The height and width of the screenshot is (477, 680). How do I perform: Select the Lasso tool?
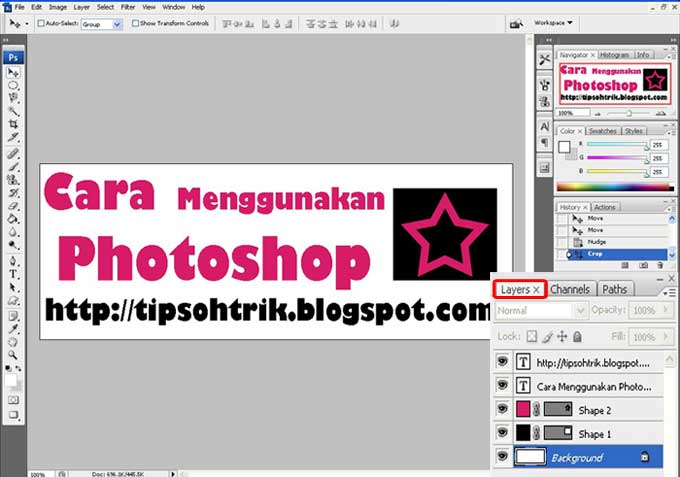tap(13, 98)
